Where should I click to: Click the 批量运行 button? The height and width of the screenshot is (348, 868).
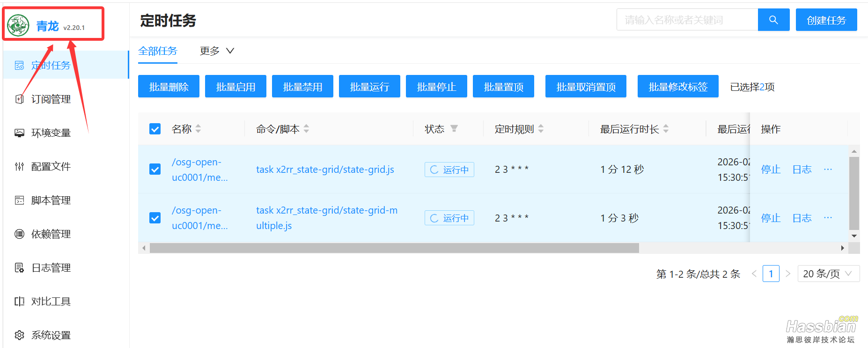click(x=369, y=86)
